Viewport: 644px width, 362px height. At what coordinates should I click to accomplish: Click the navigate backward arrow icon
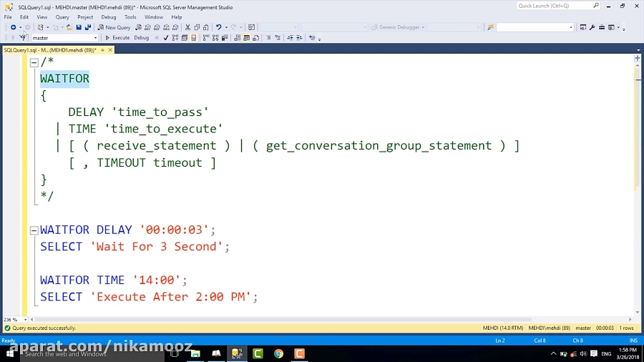[x=13, y=27]
